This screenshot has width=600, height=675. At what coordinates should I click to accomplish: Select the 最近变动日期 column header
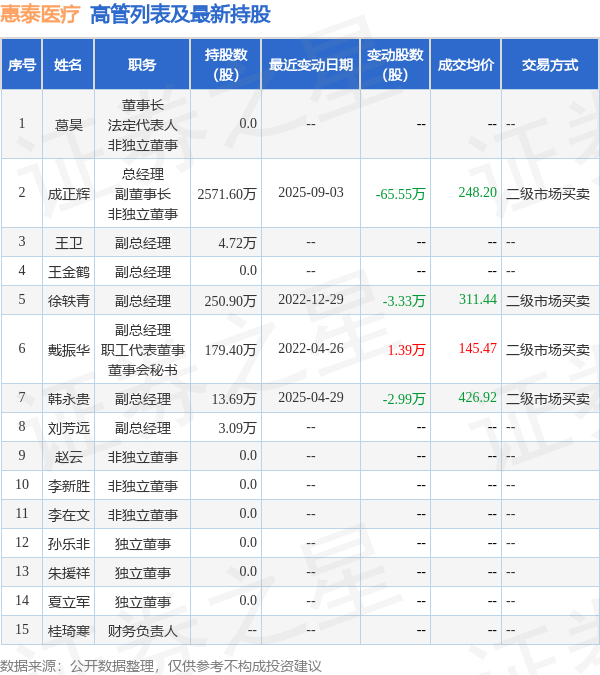[x=311, y=65]
